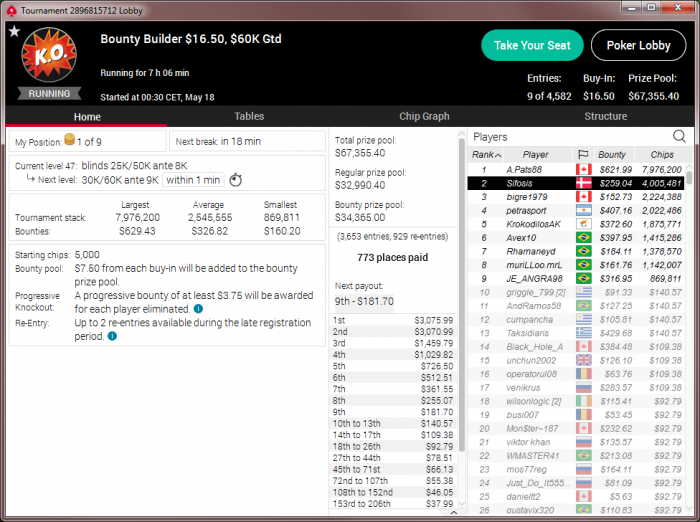Sort by the Player column header
700x522 pixels.
[x=538, y=155]
